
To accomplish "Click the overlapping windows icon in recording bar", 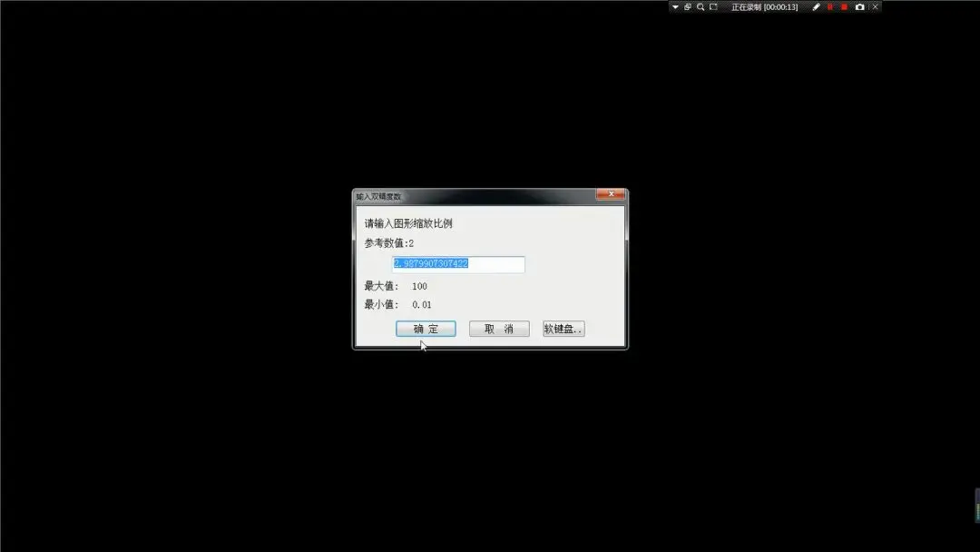I will [x=688, y=6].
